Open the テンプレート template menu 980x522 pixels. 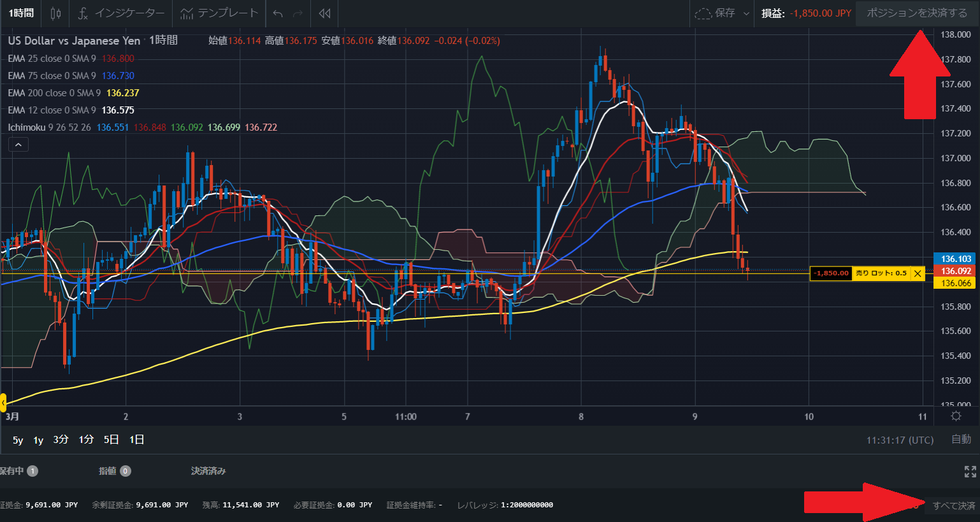pyautogui.click(x=219, y=13)
